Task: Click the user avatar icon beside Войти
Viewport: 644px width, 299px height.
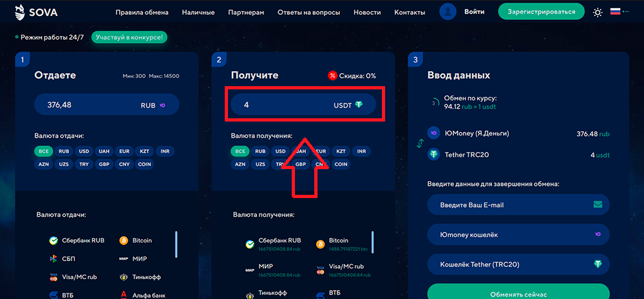Action: (x=448, y=12)
